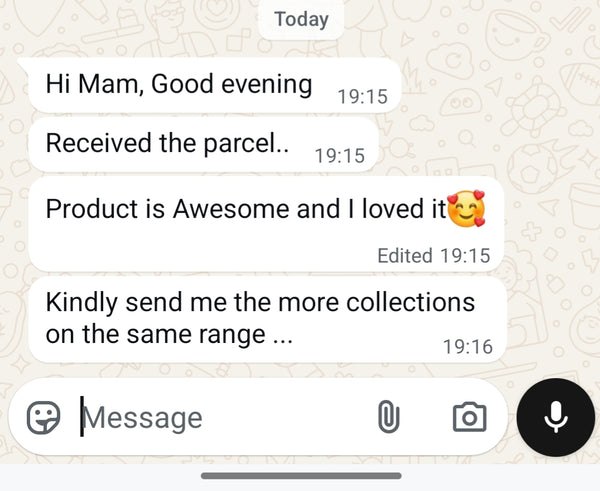This screenshot has height=491, width=600.
Task: Tap the text 'on the same range ...'
Action: (169, 335)
